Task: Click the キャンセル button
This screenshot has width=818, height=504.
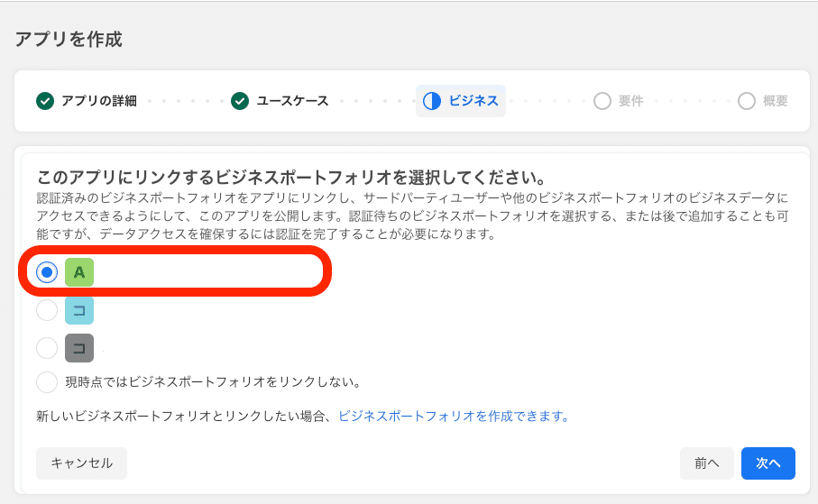Action: coord(81,463)
